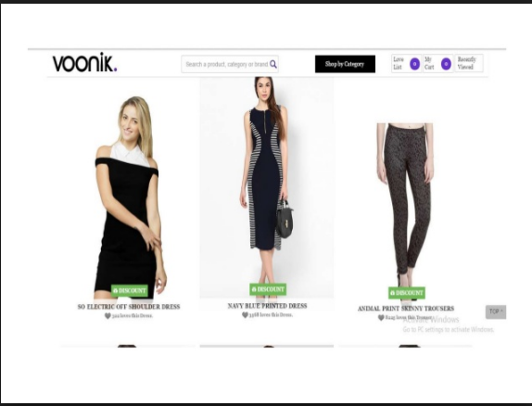Image resolution: width=532 pixels, height=406 pixels.
Task: View the navy blue dress model photo
Action: point(266,187)
